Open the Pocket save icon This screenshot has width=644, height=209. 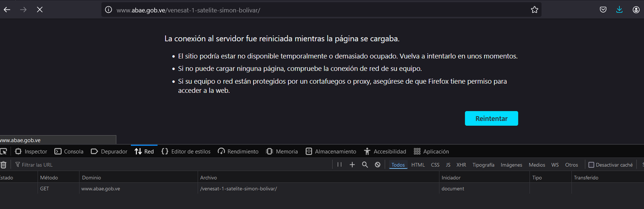pyautogui.click(x=603, y=9)
